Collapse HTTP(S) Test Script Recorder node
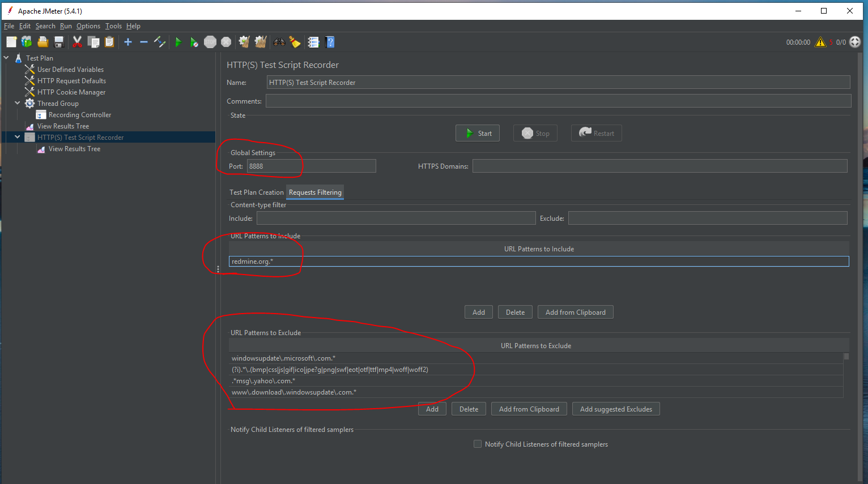868x484 pixels. 18,137
